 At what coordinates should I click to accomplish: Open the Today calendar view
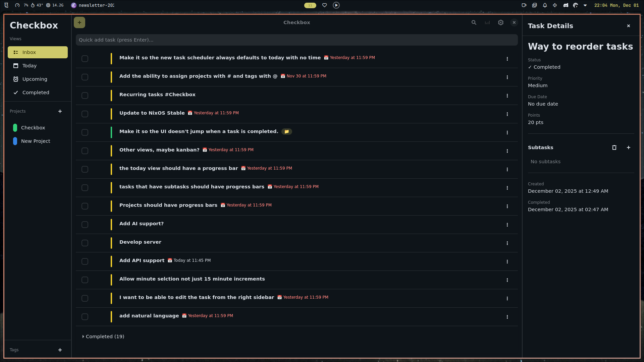click(x=16, y=66)
